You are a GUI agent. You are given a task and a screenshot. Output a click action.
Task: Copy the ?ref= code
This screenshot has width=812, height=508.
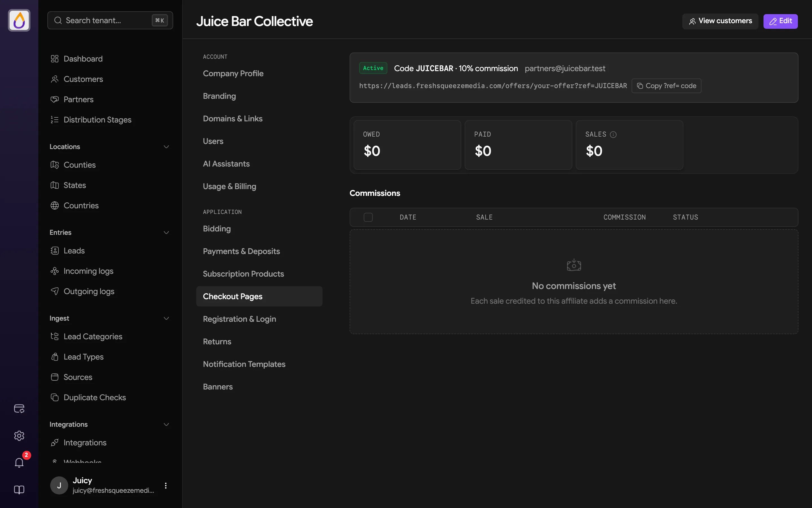click(x=666, y=86)
